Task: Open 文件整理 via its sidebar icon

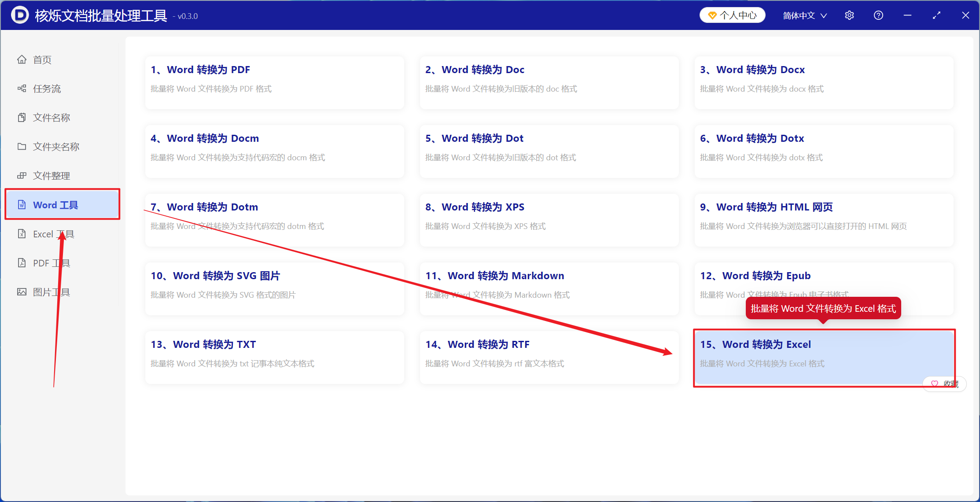Action: 22,176
